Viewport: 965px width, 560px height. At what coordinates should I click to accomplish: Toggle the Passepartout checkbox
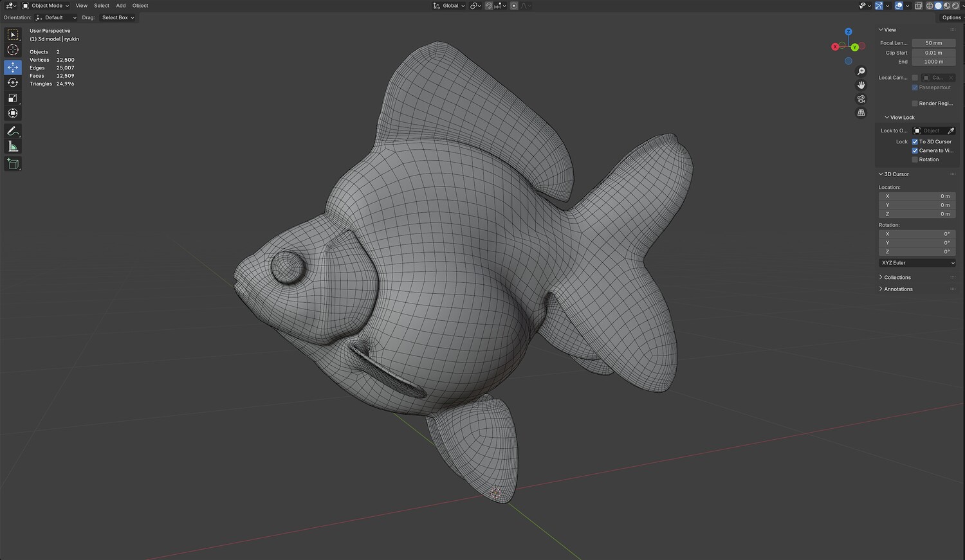pos(915,87)
